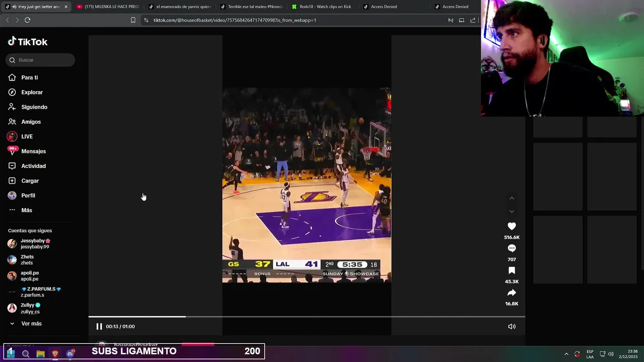Pause the TikTok video

[x=99, y=326]
